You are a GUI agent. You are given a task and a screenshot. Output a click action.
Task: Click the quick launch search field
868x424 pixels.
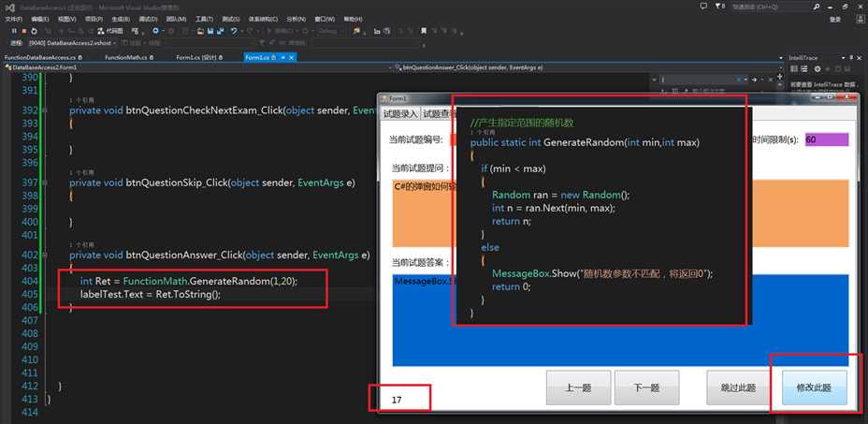[771, 7]
